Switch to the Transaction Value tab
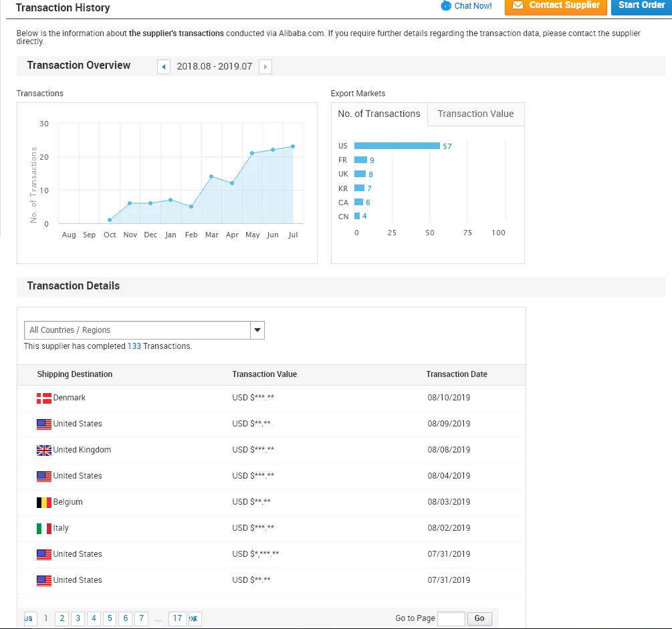This screenshot has height=629, width=672. [x=475, y=114]
